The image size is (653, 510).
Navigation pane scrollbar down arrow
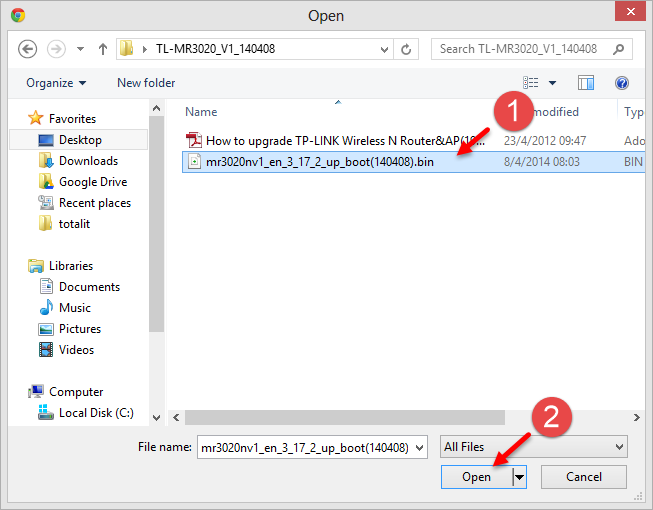tap(157, 418)
